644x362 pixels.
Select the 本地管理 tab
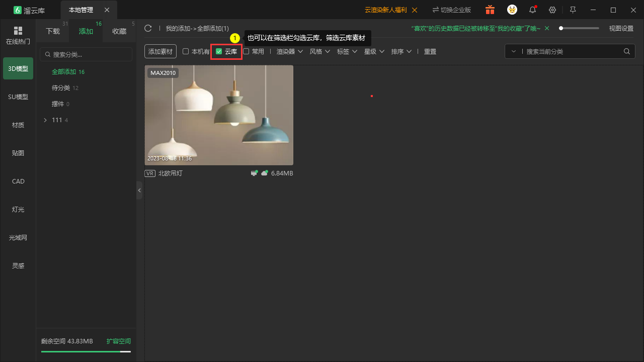81,10
